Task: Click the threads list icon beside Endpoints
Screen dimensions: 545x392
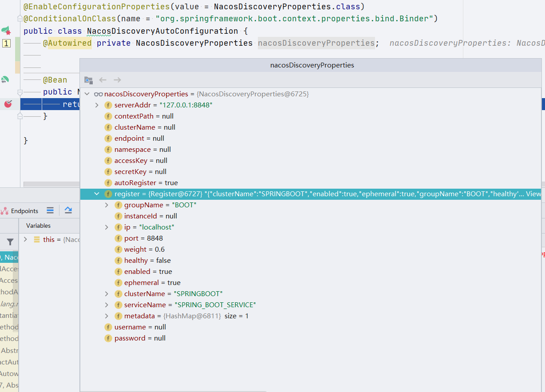Action: click(x=50, y=210)
